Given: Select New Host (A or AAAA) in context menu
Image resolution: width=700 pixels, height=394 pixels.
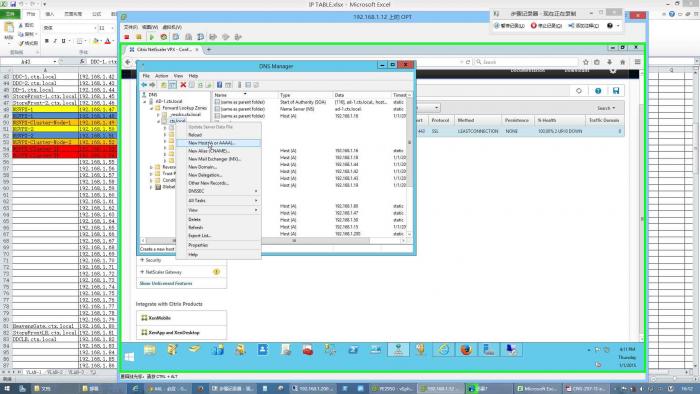Looking at the screenshot, I should pos(218,143).
